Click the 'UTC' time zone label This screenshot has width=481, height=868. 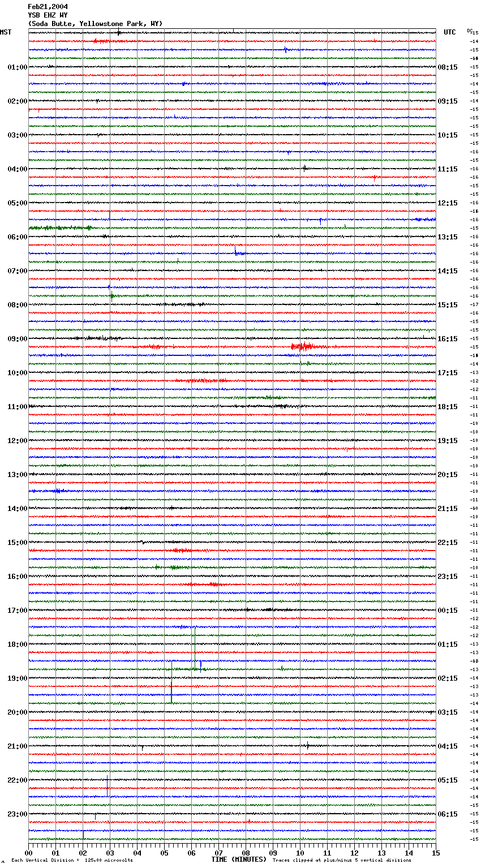[450, 32]
